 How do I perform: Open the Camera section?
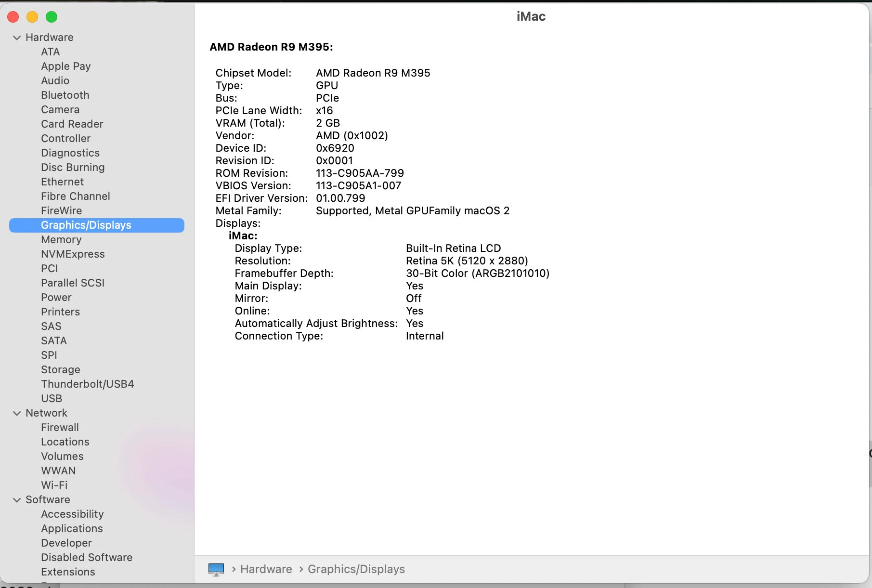[60, 109]
